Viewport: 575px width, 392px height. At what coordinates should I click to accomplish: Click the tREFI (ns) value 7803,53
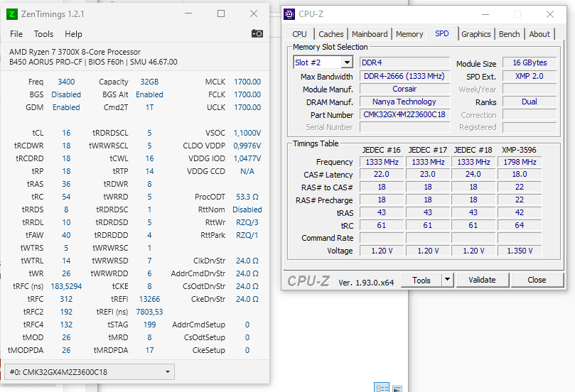tap(149, 312)
